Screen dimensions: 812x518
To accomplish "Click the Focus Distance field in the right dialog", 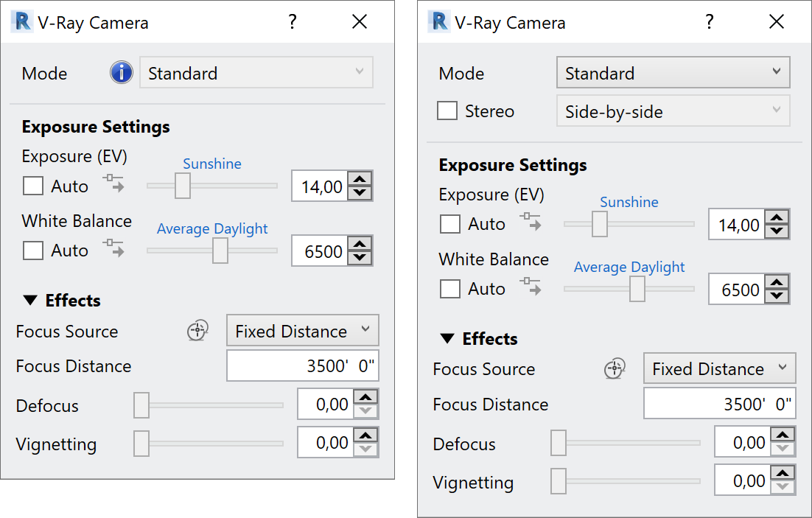I will pos(719,404).
